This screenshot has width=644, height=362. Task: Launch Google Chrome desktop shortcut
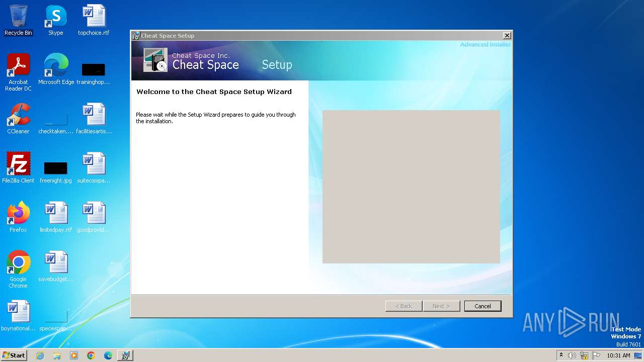18,269
